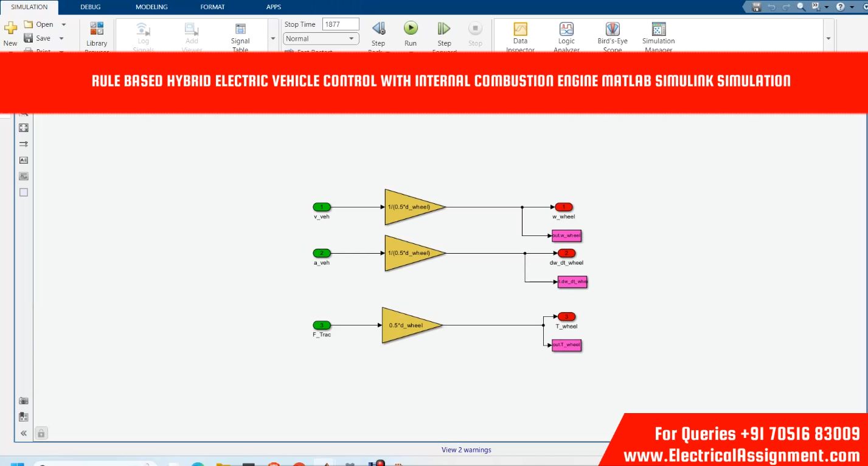Click the View 2 warnings link

coord(466,450)
